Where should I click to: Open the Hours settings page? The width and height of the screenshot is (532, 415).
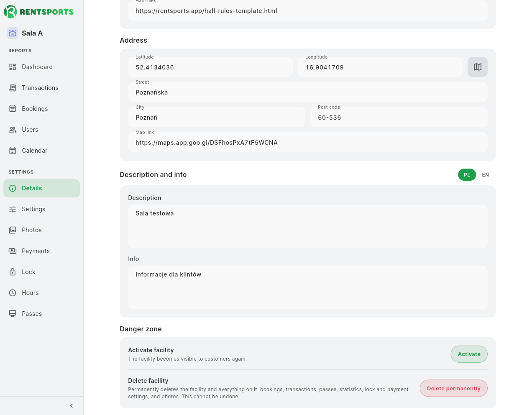point(41,293)
